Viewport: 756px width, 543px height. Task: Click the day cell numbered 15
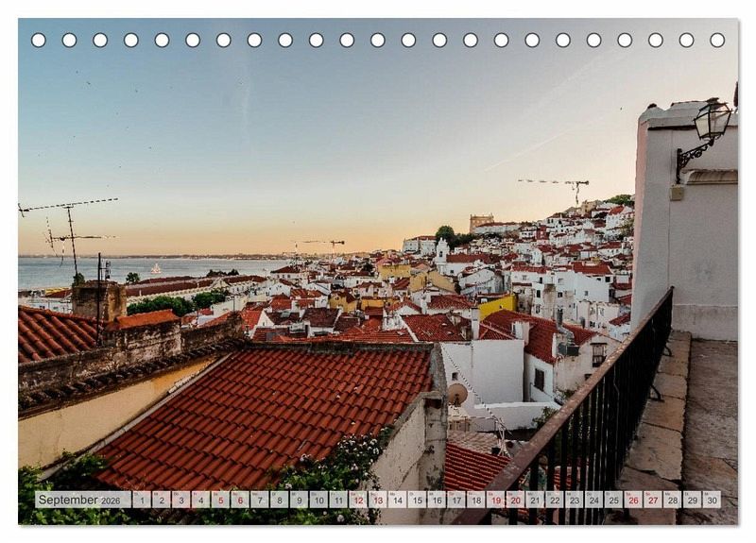coord(417,500)
